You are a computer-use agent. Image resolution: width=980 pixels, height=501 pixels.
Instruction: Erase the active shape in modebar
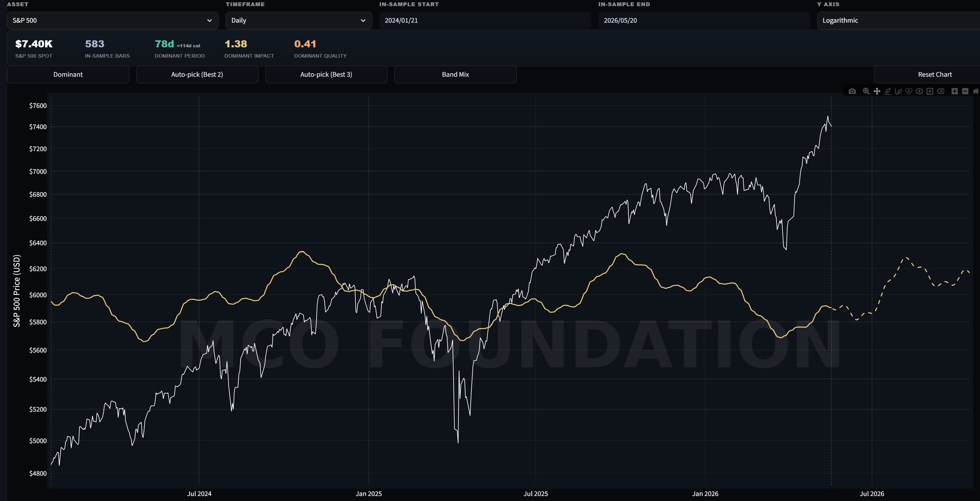point(941,91)
